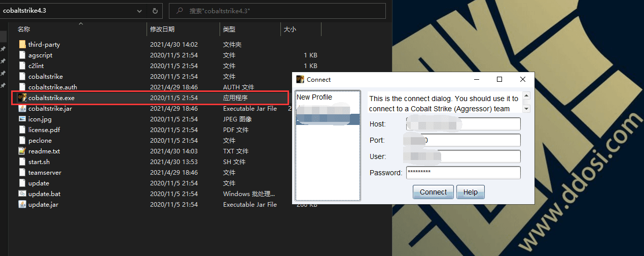The image size is (644, 256).
Task: Click the PDF 文件 type cell
Action: [236, 130]
